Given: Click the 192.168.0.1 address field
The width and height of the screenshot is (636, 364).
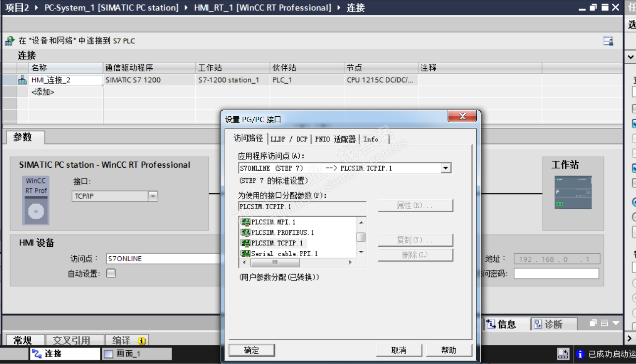Looking at the screenshot, I should (557, 259).
